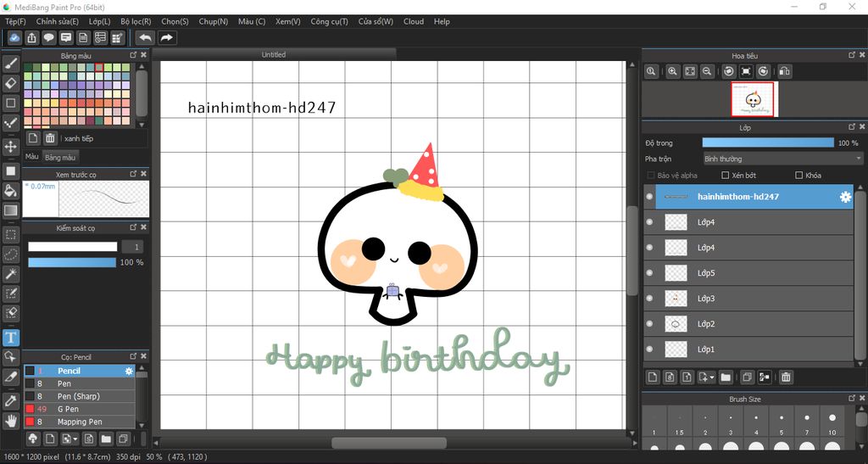Click the Navigator canvas thumbnail
The image size is (868, 464).
[753, 99]
